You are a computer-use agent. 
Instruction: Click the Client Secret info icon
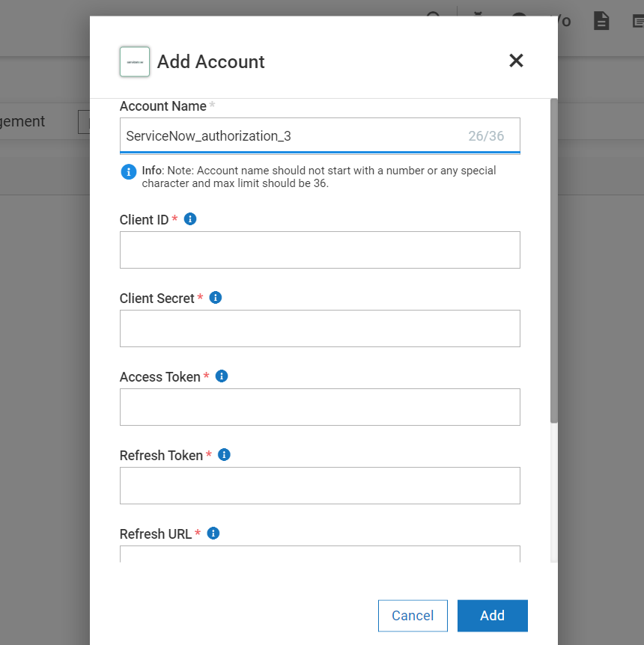point(215,297)
